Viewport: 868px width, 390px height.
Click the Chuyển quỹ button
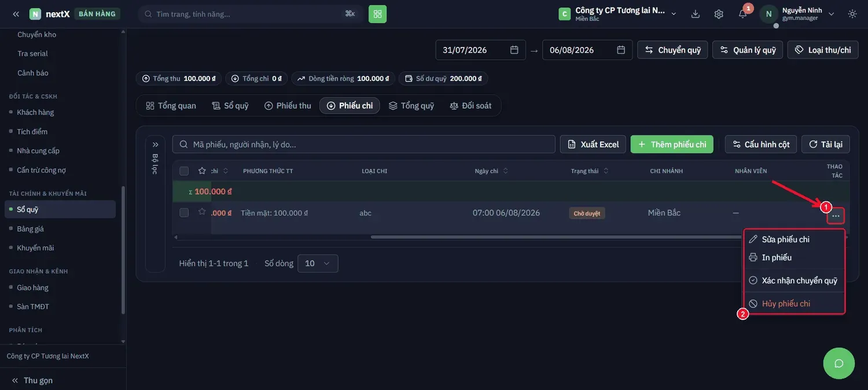[672, 50]
